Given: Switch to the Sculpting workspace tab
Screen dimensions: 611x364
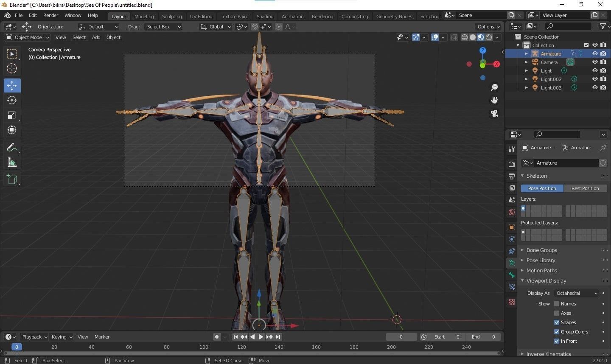Looking at the screenshot, I should [172, 17].
